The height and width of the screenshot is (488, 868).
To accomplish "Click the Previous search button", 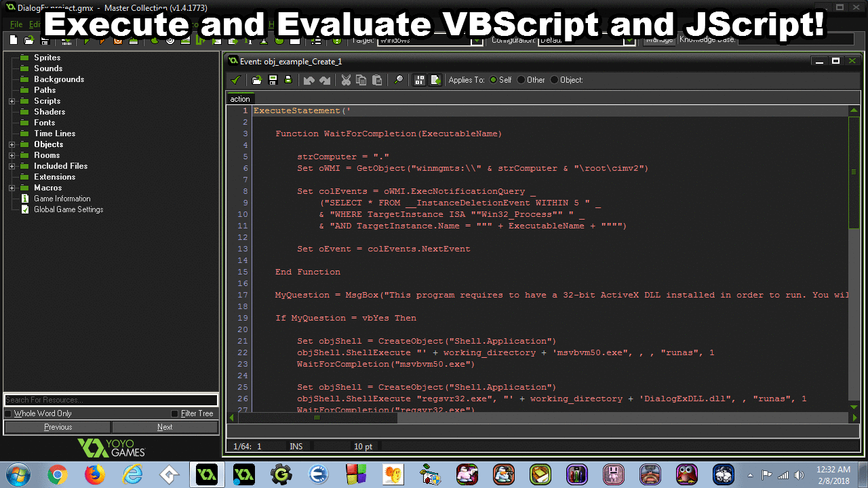I will point(58,427).
